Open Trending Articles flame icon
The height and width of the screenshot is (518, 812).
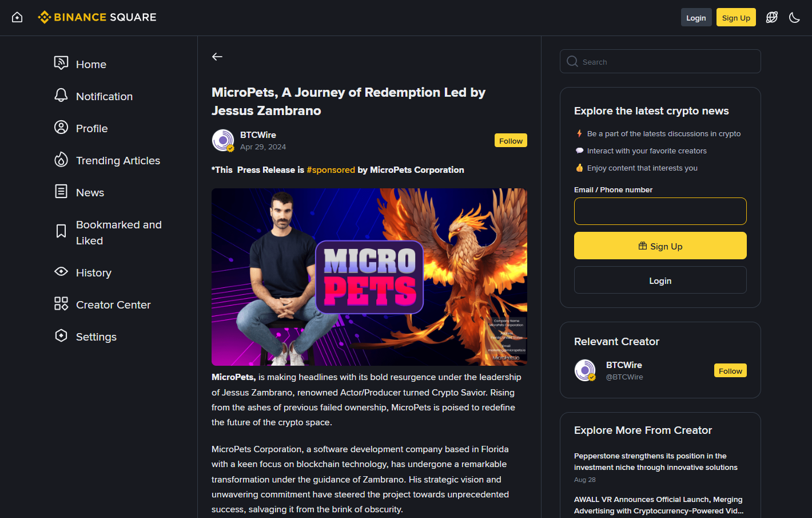click(61, 160)
